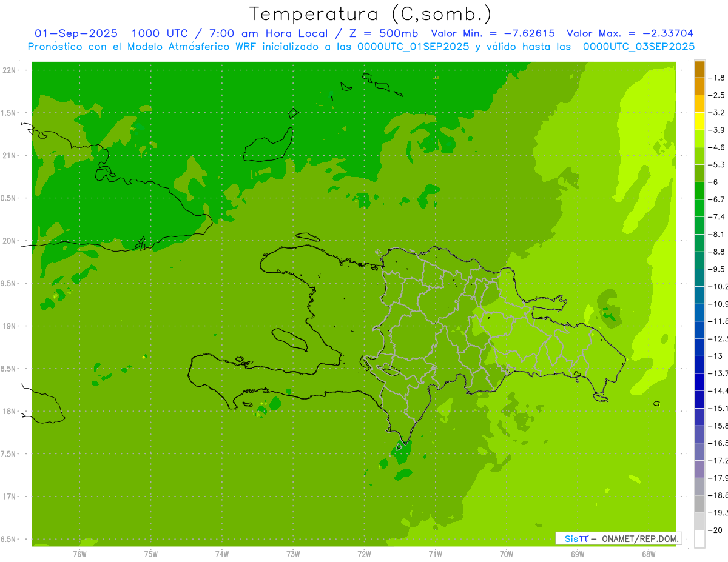Select the lime swatch between -4.6 and -5.3
This screenshot has height=562, width=728.
pos(699,156)
